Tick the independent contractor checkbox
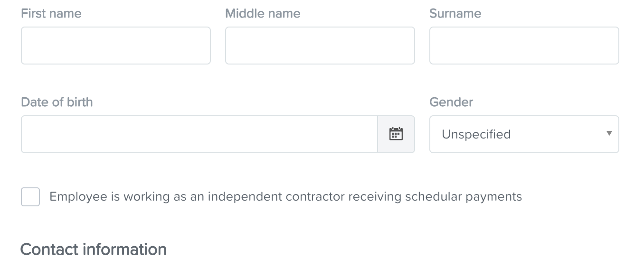644x277 pixels. 30,197
